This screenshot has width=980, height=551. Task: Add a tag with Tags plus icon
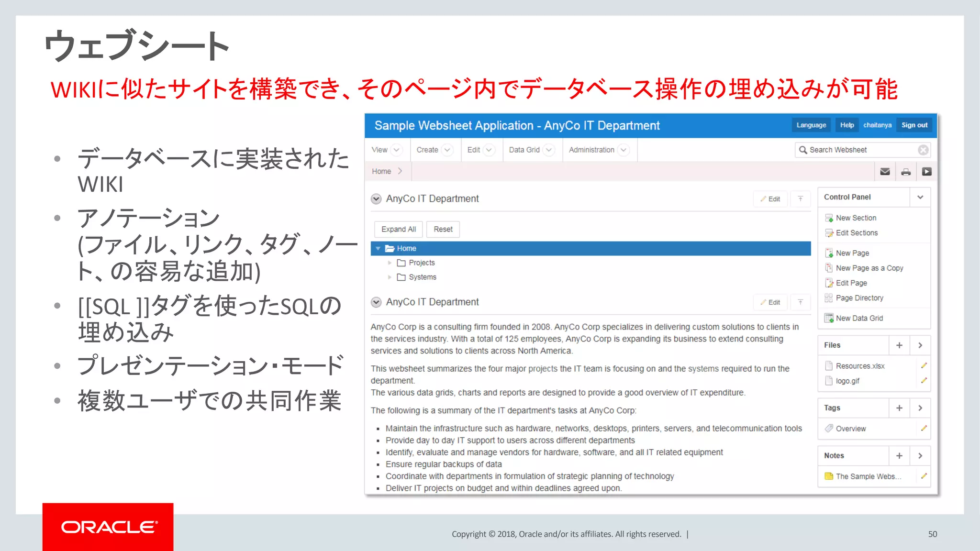point(899,408)
